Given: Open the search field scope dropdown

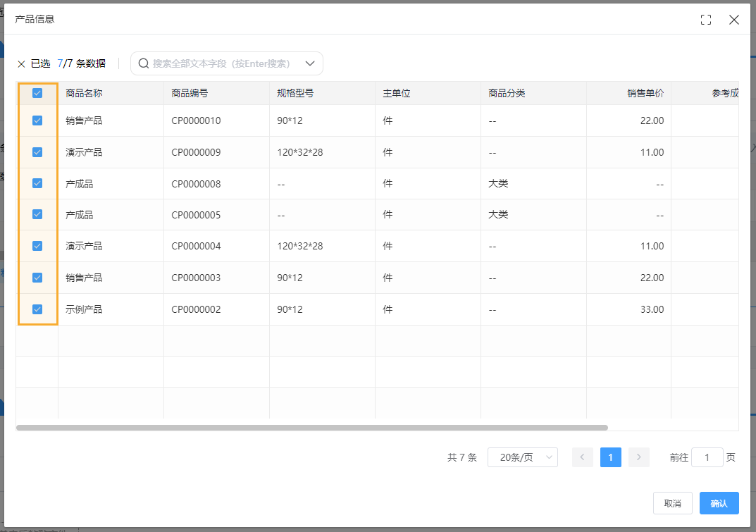Looking at the screenshot, I should (x=310, y=63).
